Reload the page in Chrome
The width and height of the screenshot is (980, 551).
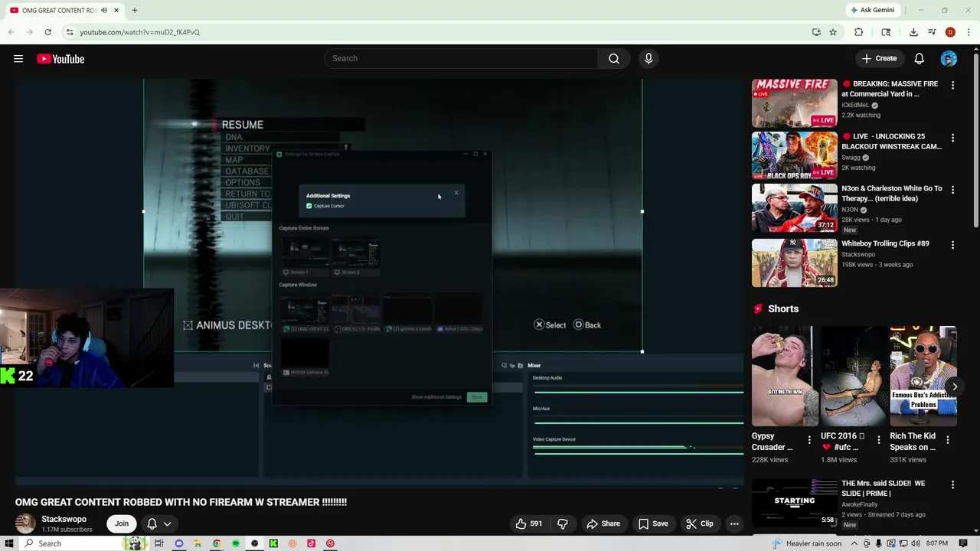pyautogui.click(x=47, y=32)
